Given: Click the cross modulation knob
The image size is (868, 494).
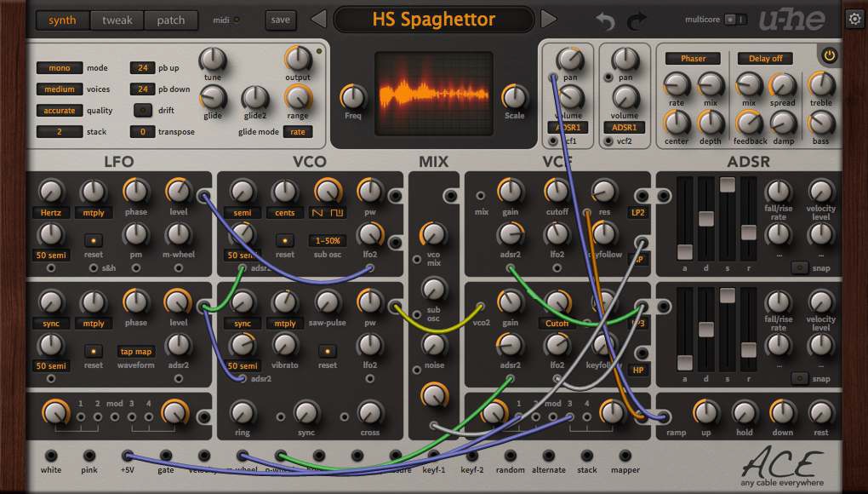Looking at the screenshot, I should 370,412.
